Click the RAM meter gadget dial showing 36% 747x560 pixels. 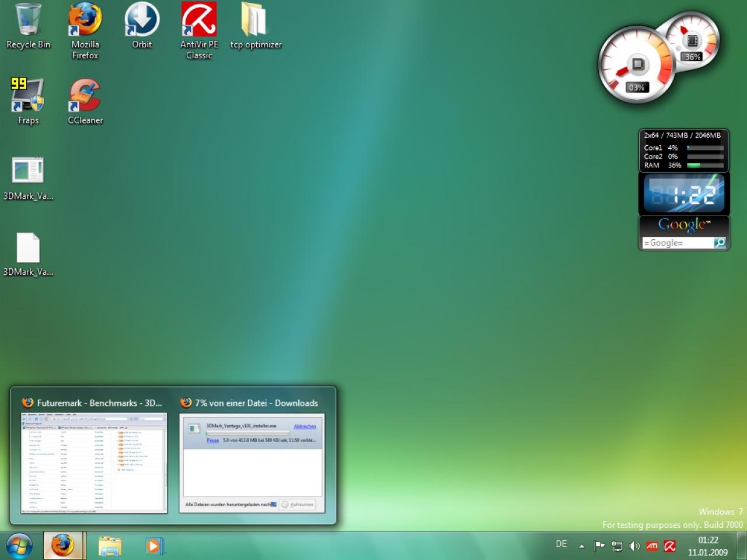click(692, 40)
